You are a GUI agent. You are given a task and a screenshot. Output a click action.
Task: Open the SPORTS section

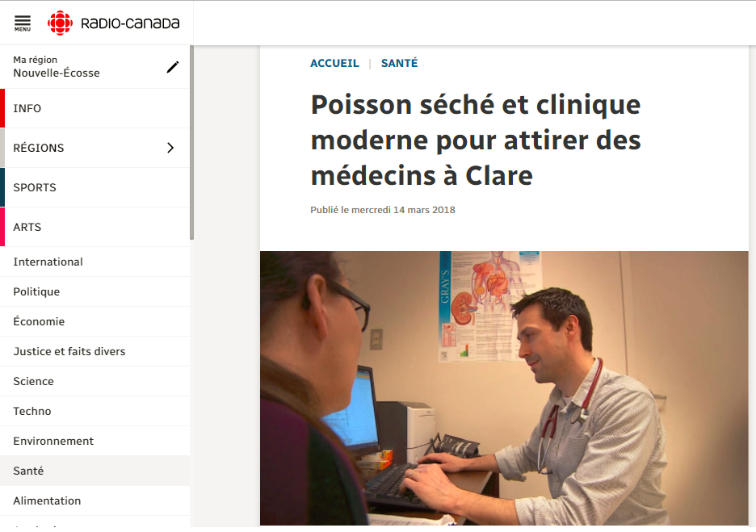point(95,187)
